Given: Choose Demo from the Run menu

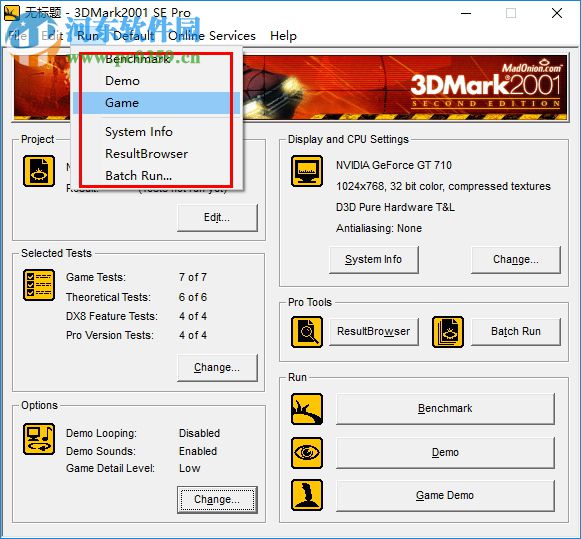Looking at the screenshot, I should tap(156, 81).
